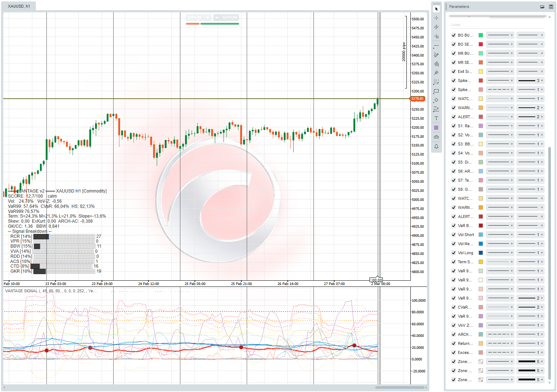Click the buy button showing 5279.04
This screenshot has height=392, width=557.
226,17
